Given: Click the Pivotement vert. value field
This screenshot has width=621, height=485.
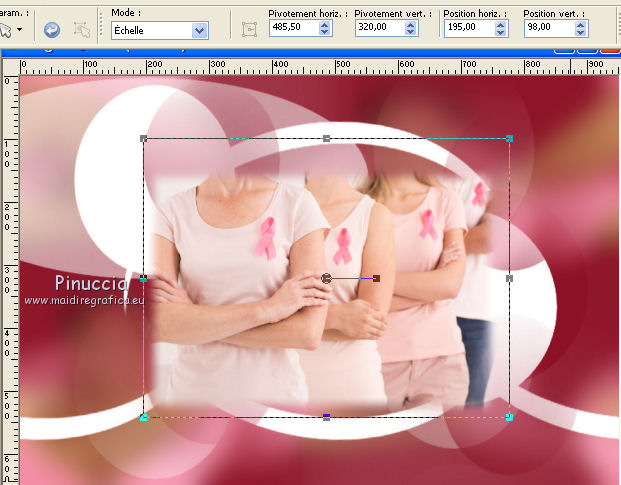Looking at the screenshot, I should click(x=381, y=28).
